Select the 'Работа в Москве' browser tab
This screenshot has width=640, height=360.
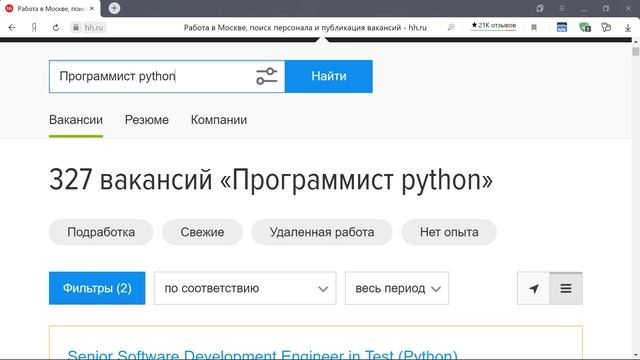[x=50, y=8]
